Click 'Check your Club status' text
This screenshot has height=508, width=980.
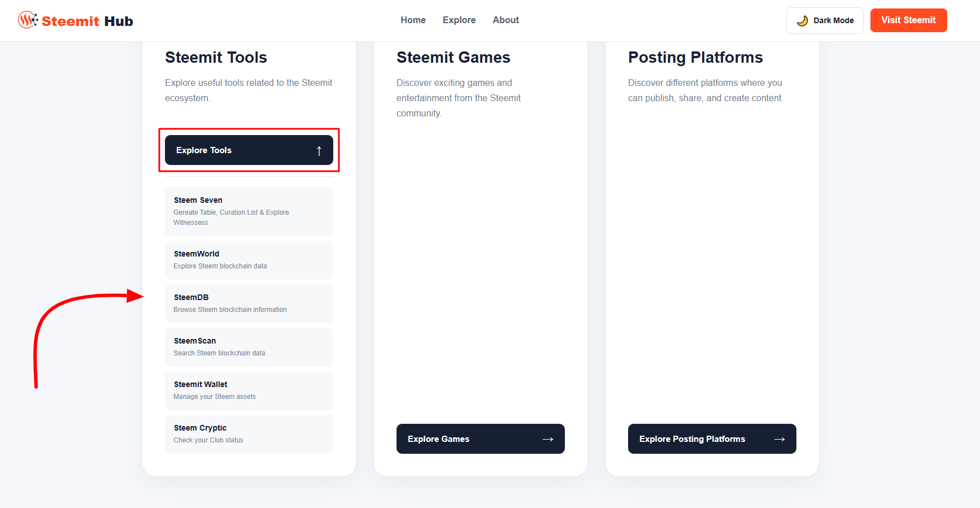click(208, 440)
